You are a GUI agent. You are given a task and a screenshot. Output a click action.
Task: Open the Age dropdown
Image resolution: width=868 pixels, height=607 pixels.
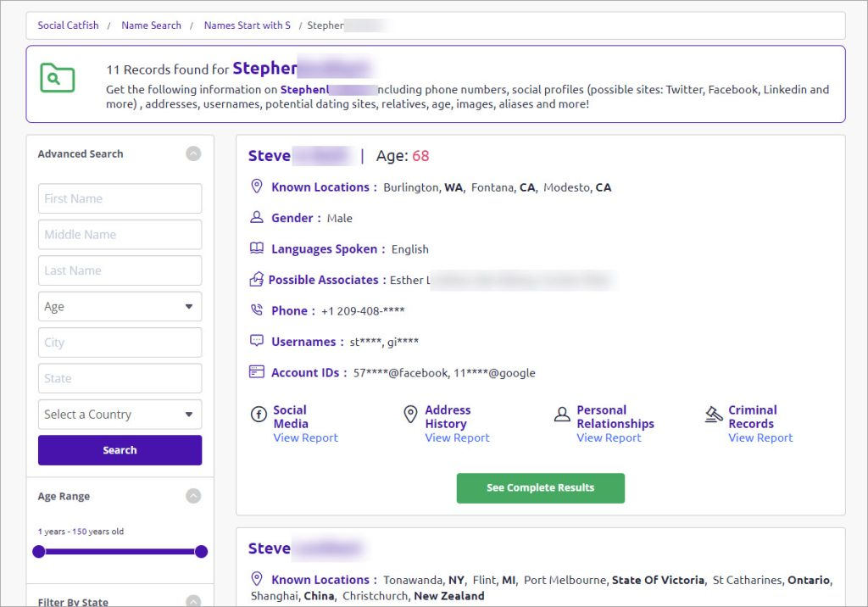click(x=120, y=306)
